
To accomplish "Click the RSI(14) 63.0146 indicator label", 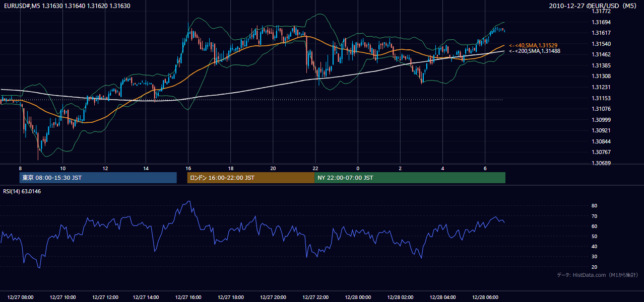I will pos(22,191).
